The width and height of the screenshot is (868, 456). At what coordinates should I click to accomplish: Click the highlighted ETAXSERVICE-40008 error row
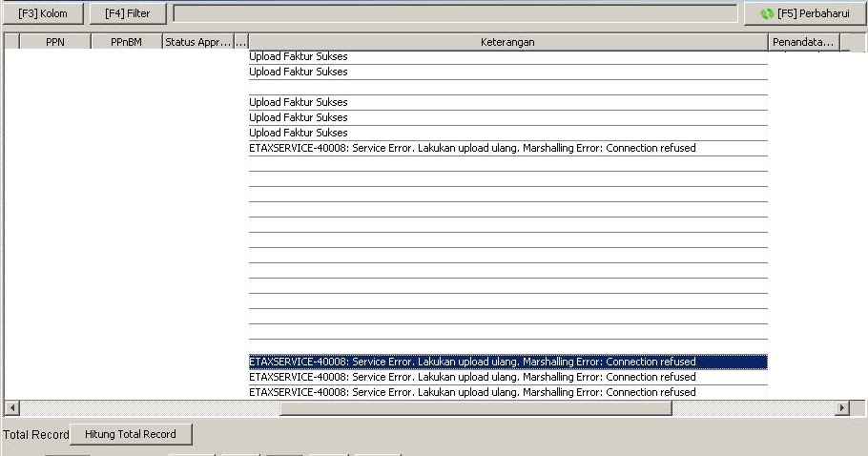(x=507, y=362)
